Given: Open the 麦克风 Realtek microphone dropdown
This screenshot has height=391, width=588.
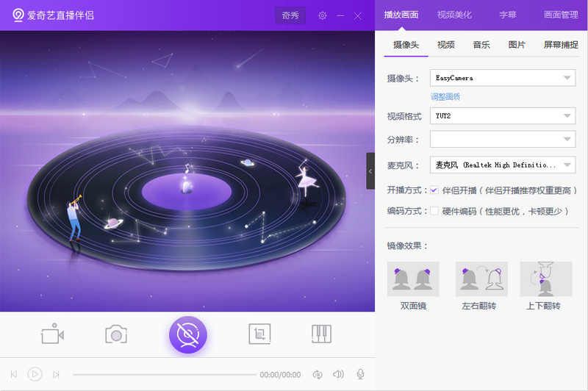Looking at the screenshot, I should pos(503,165).
